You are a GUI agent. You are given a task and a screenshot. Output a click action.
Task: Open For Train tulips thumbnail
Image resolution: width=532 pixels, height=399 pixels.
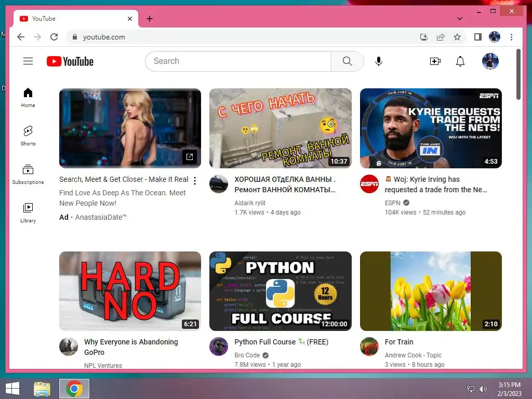[x=431, y=291]
